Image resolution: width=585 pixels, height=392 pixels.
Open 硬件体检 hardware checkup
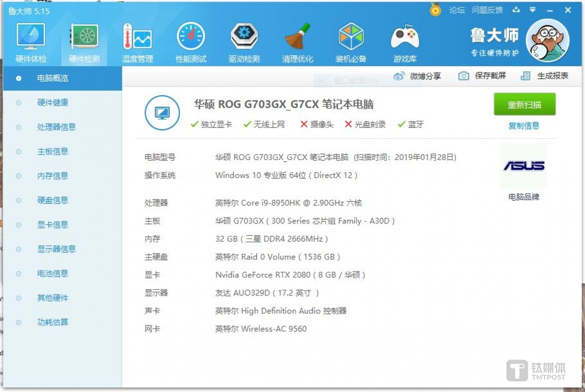coord(30,41)
